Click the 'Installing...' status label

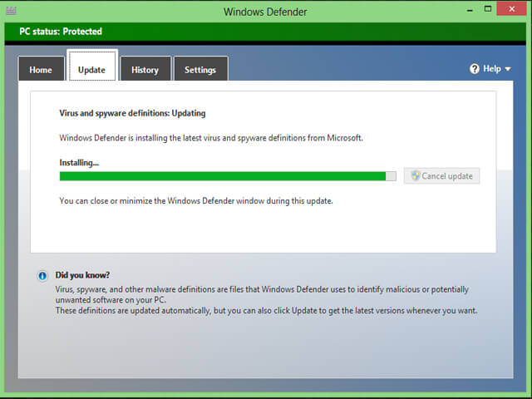(x=79, y=163)
